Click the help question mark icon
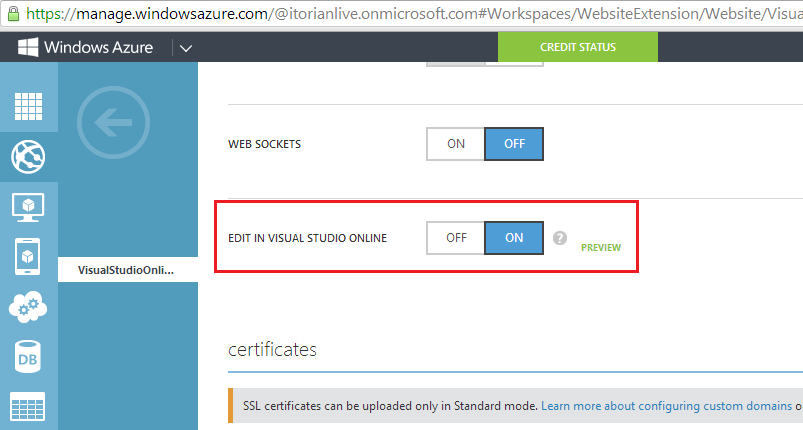Screen dimensions: 803x430 (560, 238)
